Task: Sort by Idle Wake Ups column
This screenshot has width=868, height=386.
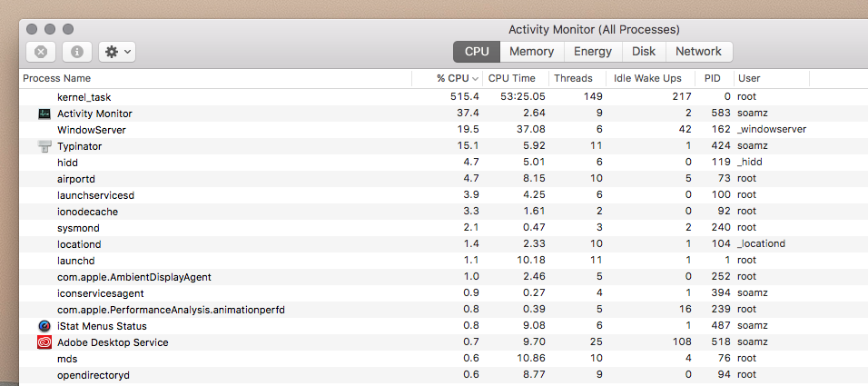Action: pyautogui.click(x=651, y=78)
